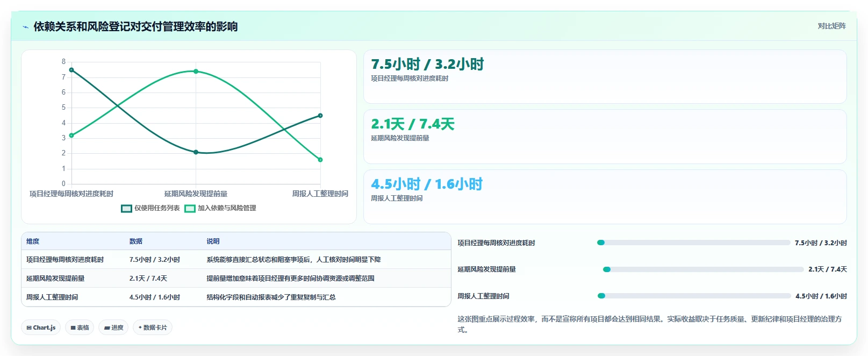
Task: Click the spark icon beside the title
Action: point(25,27)
